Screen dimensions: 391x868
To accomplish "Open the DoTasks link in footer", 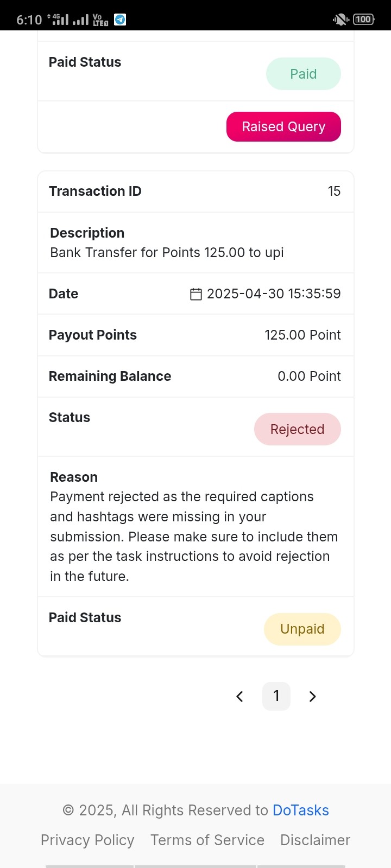I will 301,810.
